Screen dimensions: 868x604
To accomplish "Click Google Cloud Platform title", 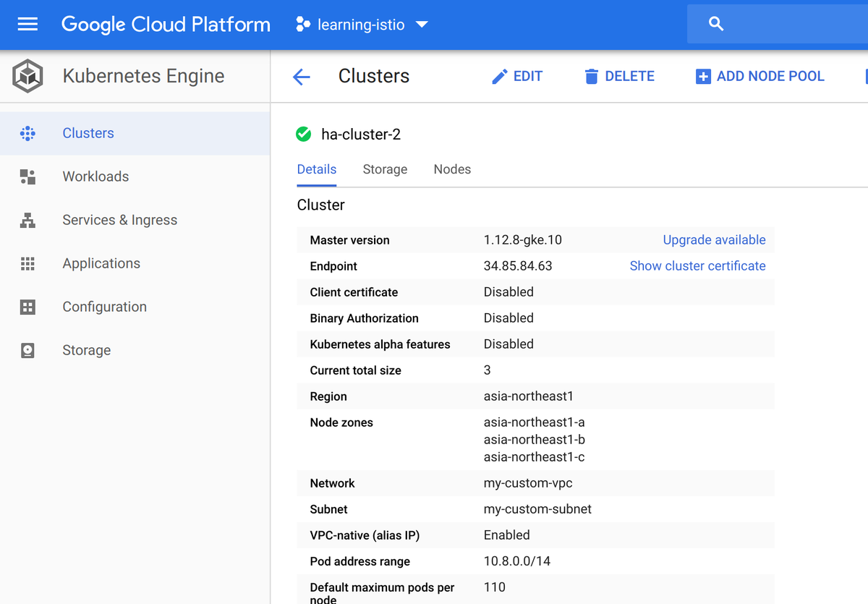I will (x=166, y=25).
